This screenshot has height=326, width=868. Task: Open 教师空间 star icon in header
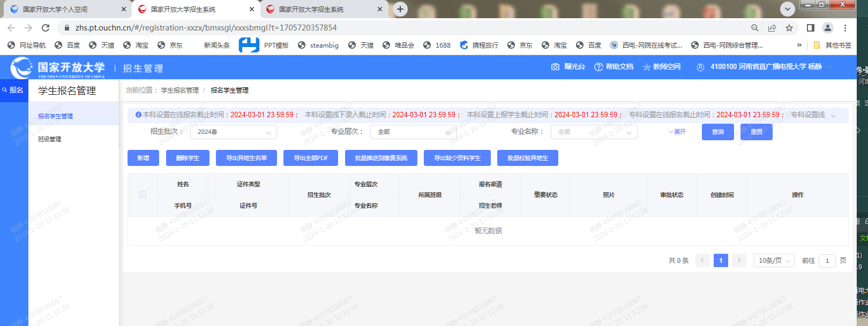coord(647,67)
